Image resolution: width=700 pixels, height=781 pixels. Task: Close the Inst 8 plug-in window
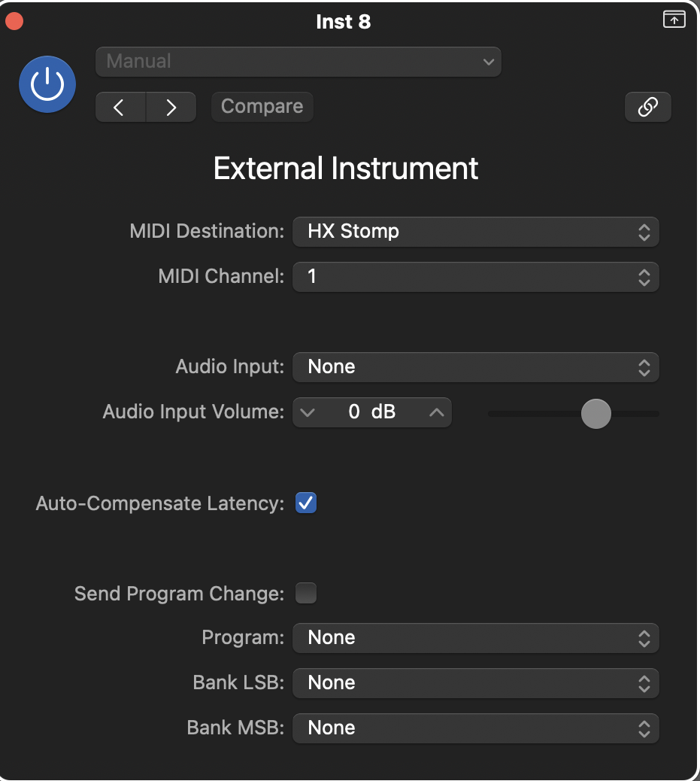pos(14,22)
